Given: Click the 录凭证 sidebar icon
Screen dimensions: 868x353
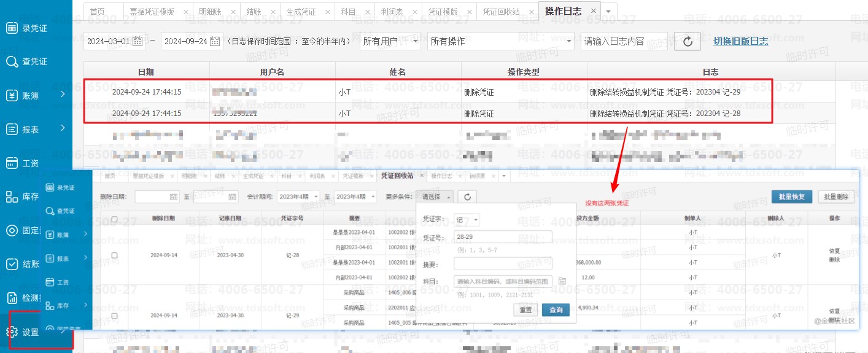Looking at the screenshot, I should point(12,28).
